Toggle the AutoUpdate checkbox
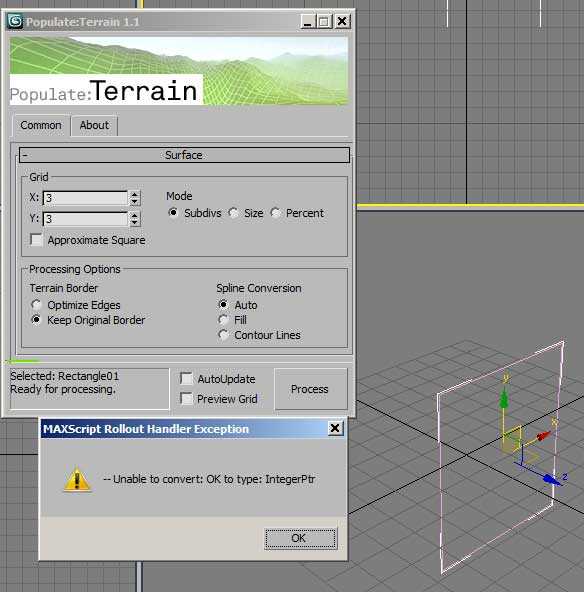The height and width of the screenshot is (592, 584). tap(186, 378)
